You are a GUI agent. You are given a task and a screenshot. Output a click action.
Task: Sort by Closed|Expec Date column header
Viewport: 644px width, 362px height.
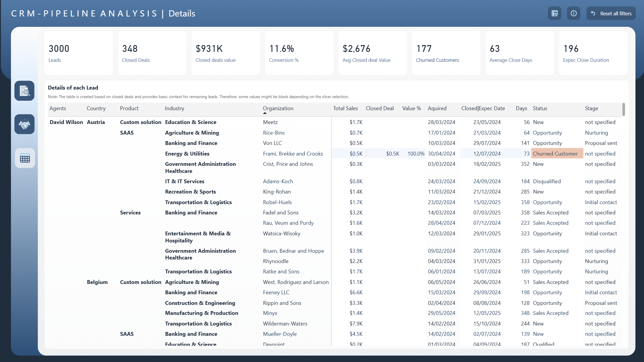pos(483,108)
